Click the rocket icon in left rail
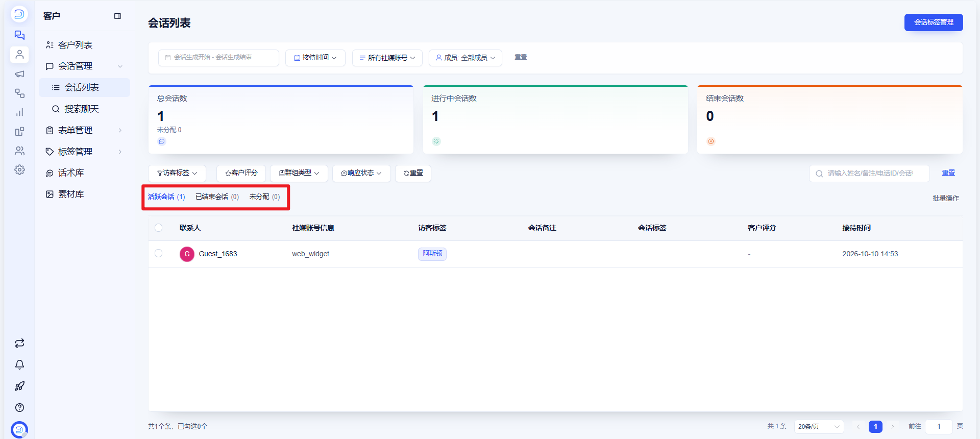Screen dimensions: 980x439 pos(19,386)
